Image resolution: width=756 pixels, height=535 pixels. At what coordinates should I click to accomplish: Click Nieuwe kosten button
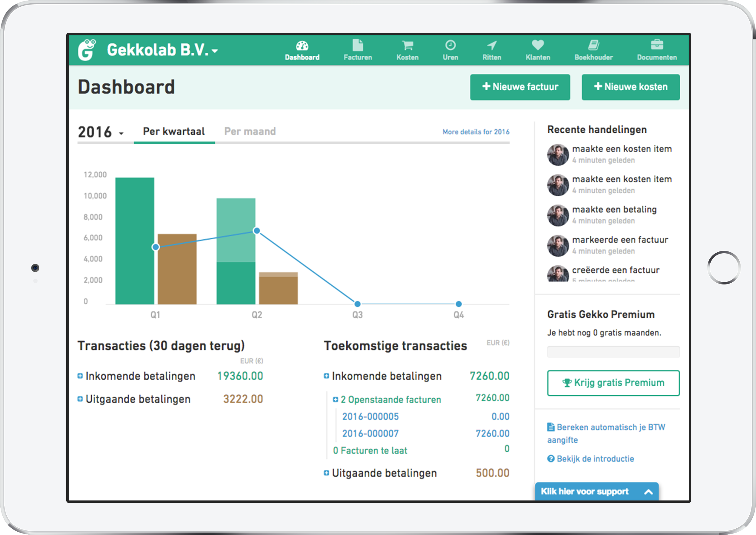pos(631,87)
